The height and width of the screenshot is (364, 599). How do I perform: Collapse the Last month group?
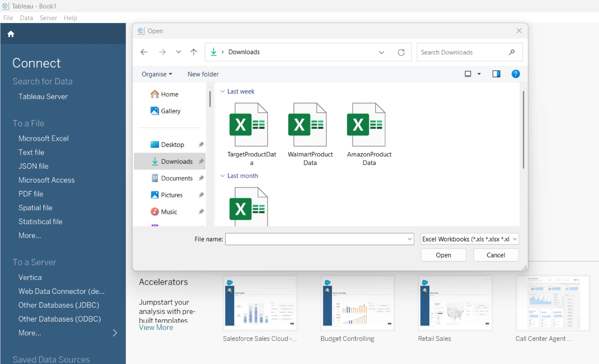click(223, 176)
